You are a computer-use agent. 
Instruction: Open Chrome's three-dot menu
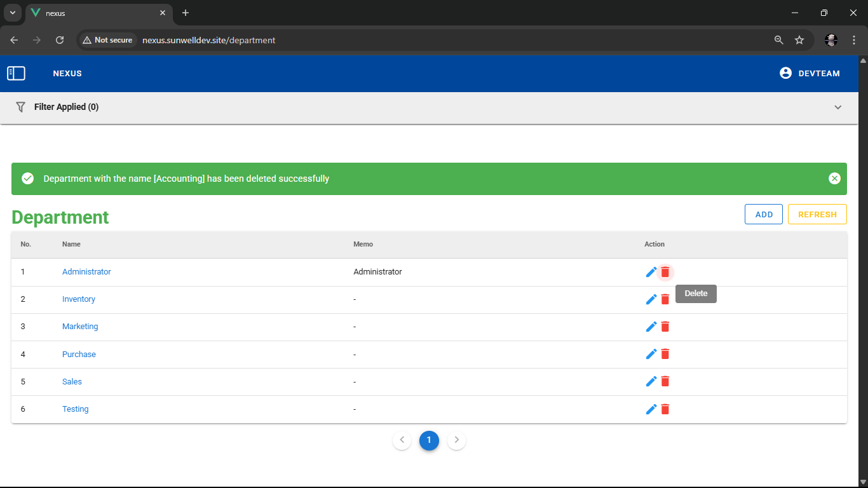(854, 40)
